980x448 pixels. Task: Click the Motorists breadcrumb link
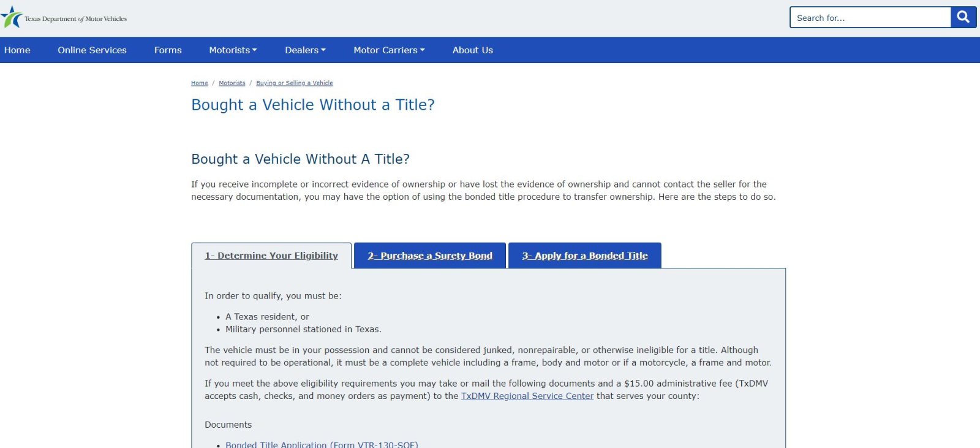pos(232,83)
